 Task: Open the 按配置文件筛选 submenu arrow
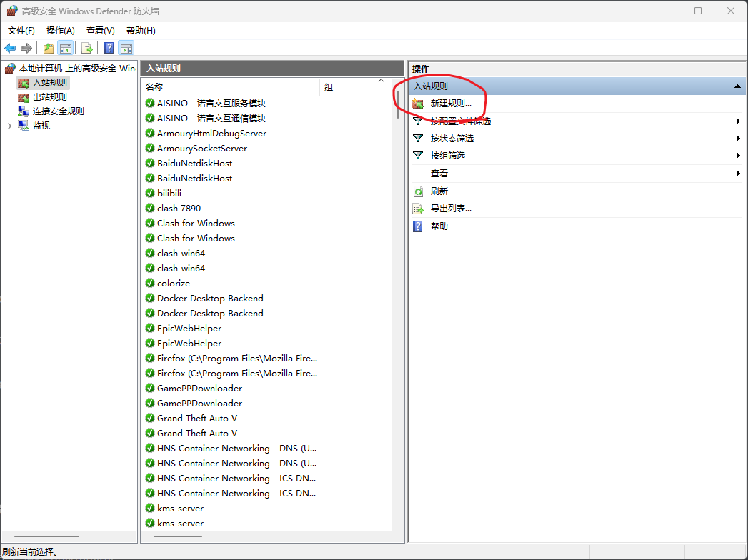(738, 121)
